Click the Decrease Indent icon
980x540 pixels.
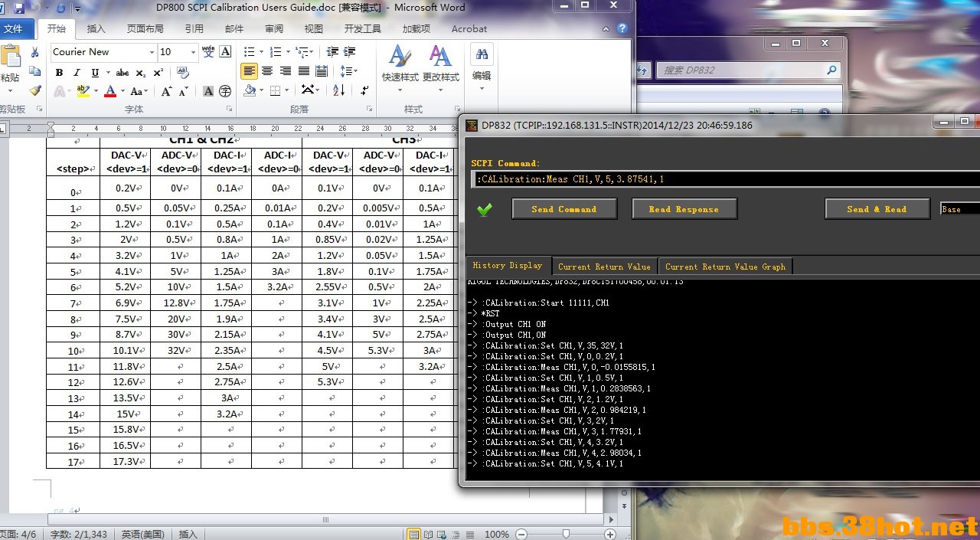tap(332, 51)
